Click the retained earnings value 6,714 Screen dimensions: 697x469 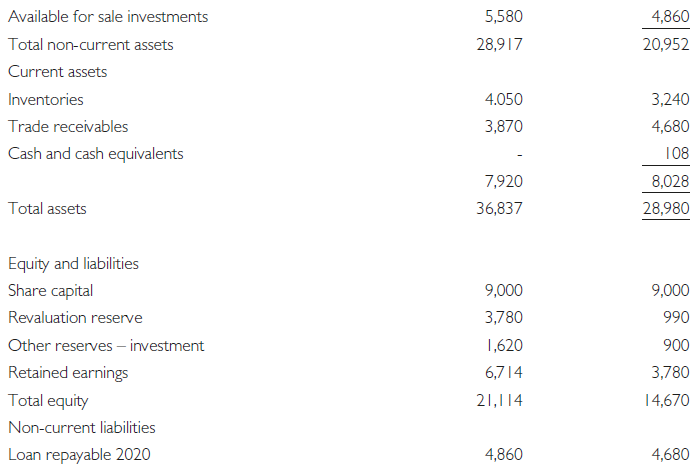click(504, 373)
